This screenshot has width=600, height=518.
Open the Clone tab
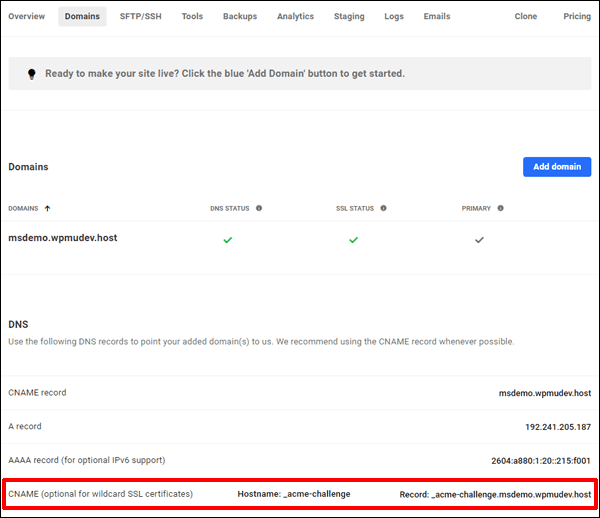(x=526, y=16)
